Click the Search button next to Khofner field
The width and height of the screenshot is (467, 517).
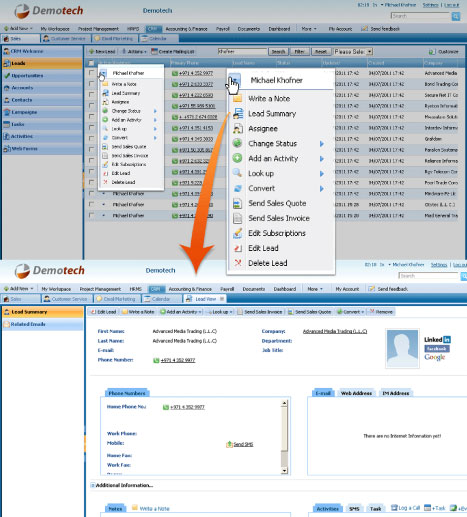click(x=278, y=52)
